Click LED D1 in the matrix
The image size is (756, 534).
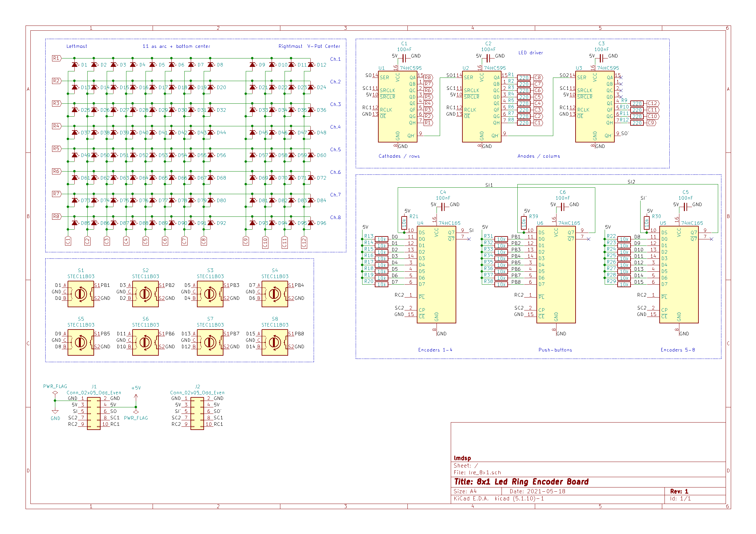coord(75,65)
